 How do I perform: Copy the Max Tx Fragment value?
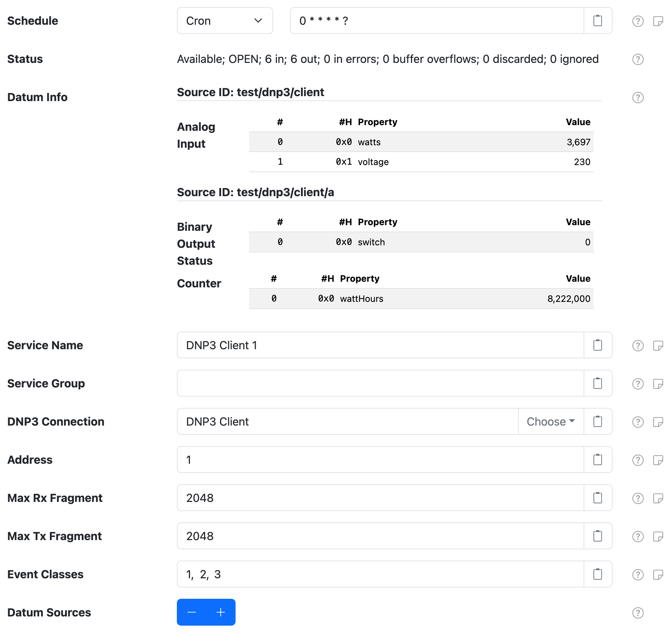(598, 536)
